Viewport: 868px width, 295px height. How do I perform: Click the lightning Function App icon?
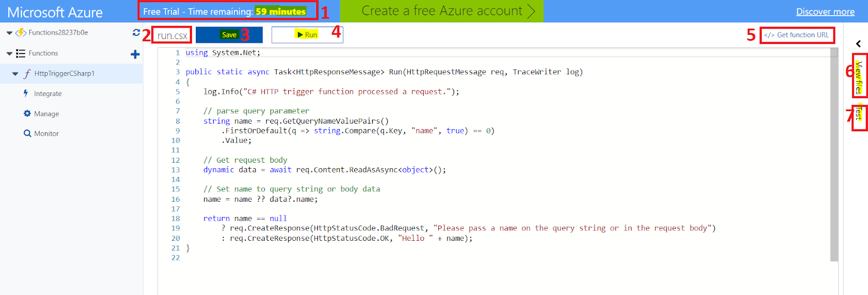[21, 33]
